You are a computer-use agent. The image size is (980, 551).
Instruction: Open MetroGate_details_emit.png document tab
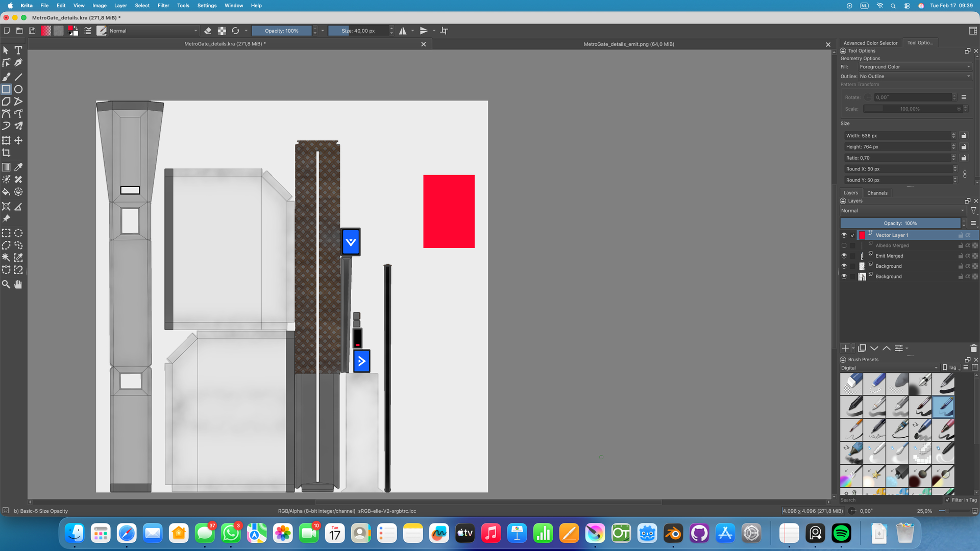pos(628,44)
